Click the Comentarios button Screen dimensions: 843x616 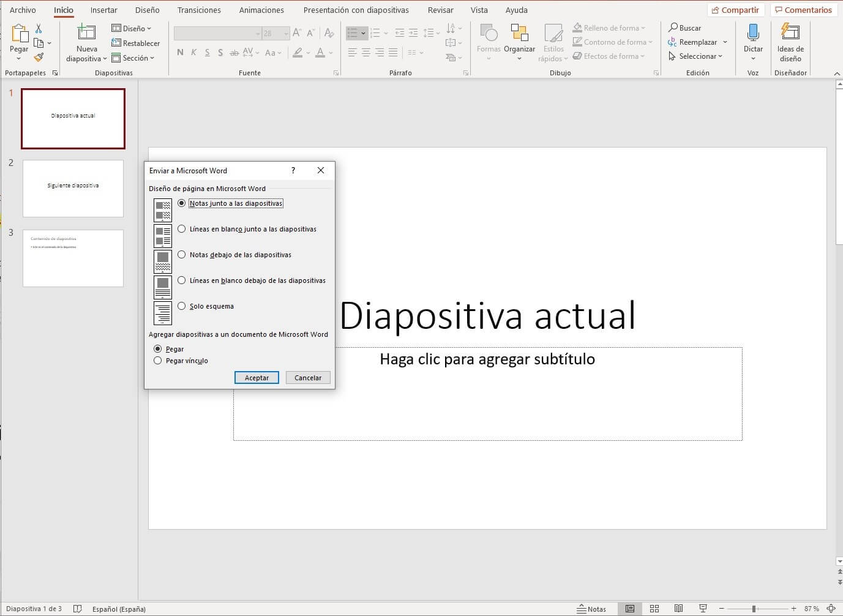[803, 10]
